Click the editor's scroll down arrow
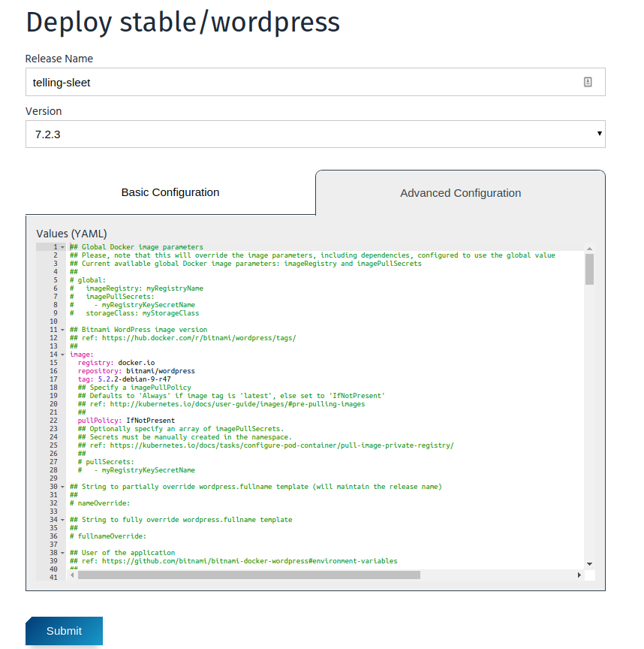Viewport: 644px width, 649px height. 589,563
